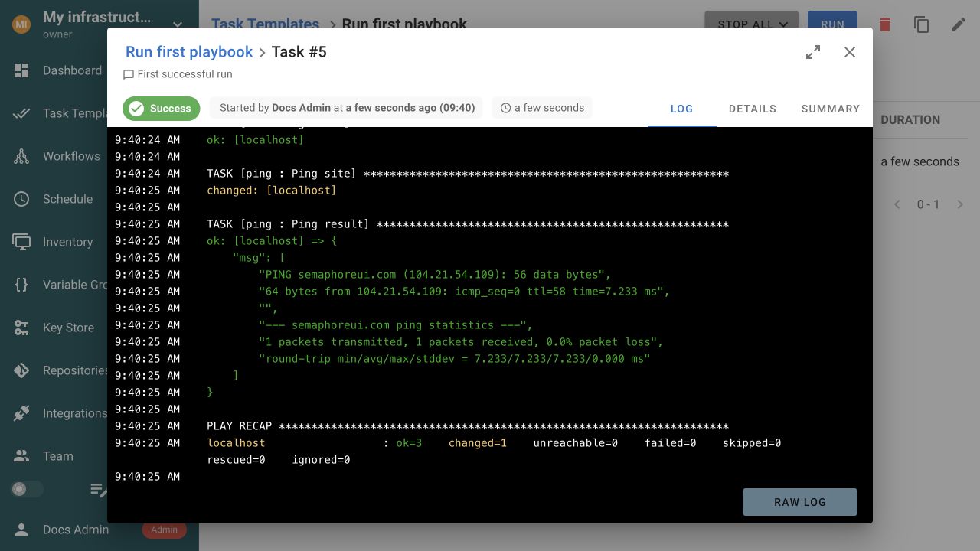The width and height of the screenshot is (980, 551).
Task: Expand the My infrastructure project dropdown
Action: (178, 24)
